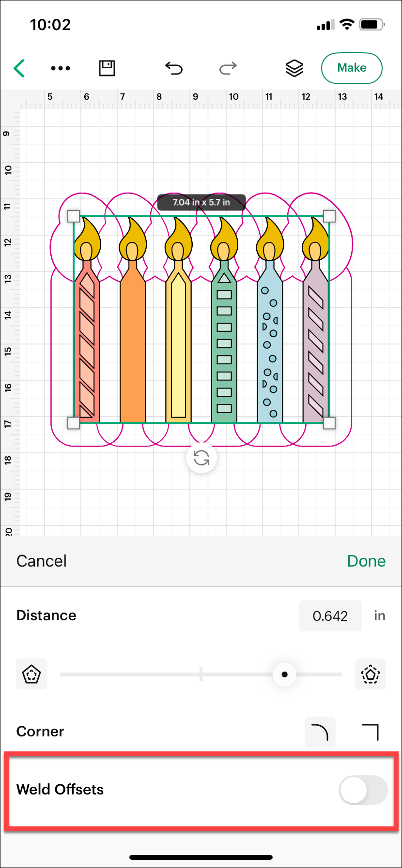Select the rounded corner style
Image resolution: width=402 pixels, height=868 pixels.
coord(320,732)
